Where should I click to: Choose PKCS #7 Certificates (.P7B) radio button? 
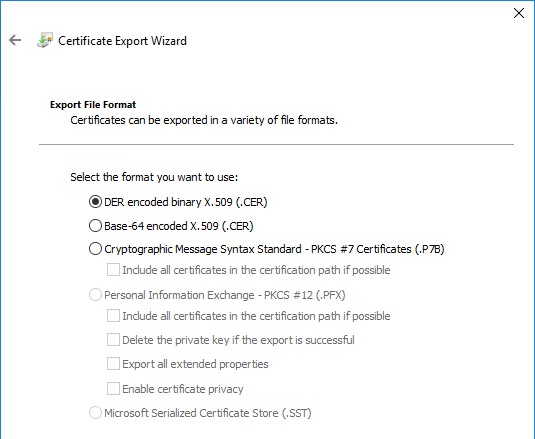coord(95,249)
